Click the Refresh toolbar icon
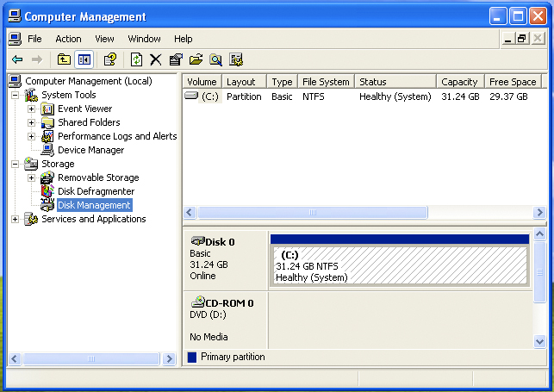The height and width of the screenshot is (392, 554). pos(136,59)
